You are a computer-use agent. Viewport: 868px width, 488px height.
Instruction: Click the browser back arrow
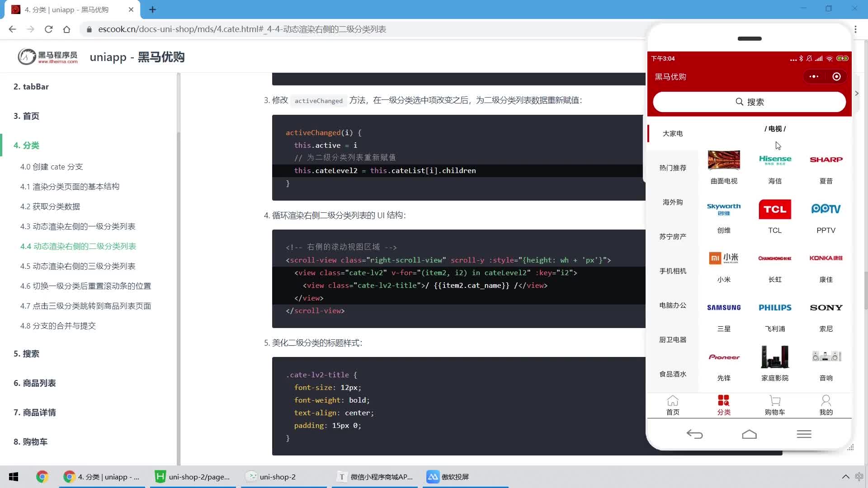coord(12,29)
